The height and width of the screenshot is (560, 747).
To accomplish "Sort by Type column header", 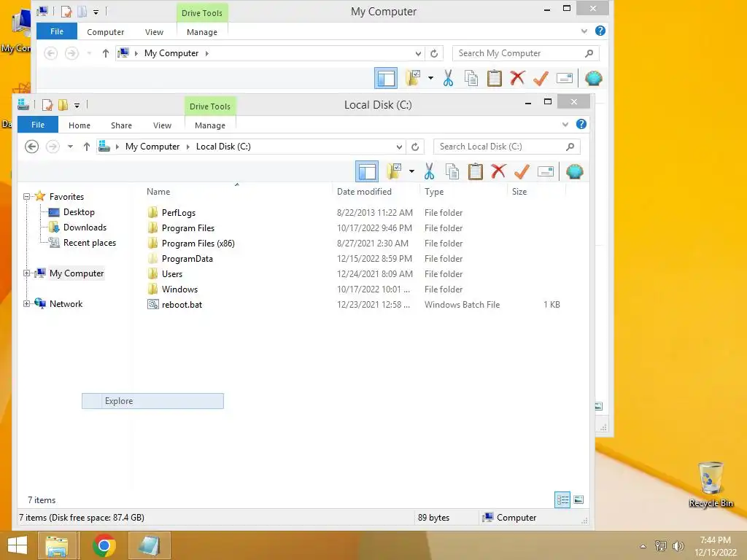I will [434, 192].
